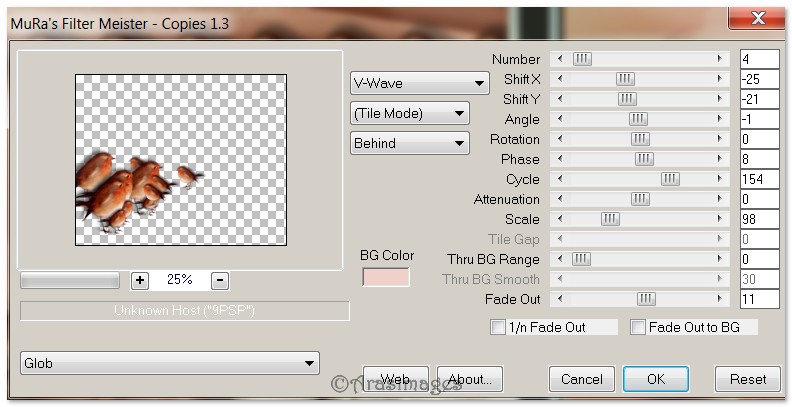792x407 pixels.
Task: Click the Cycle slider left arrow
Action: 558,179
